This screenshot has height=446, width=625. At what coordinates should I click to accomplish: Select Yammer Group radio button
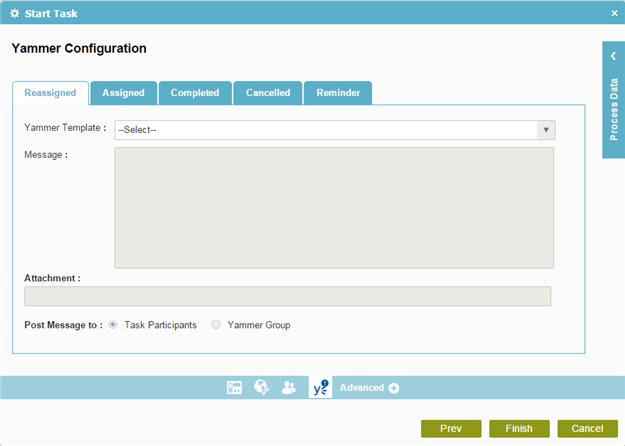(216, 324)
